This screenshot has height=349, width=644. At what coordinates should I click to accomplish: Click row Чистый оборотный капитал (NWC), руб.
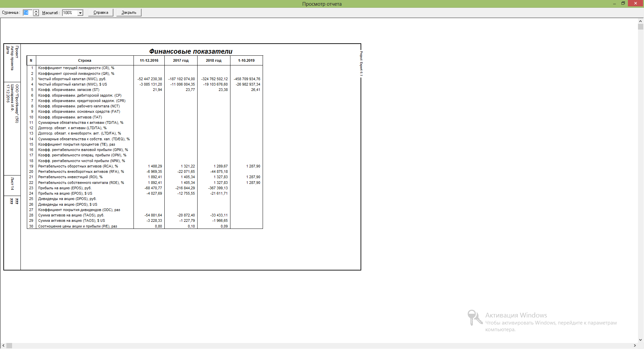(x=145, y=79)
